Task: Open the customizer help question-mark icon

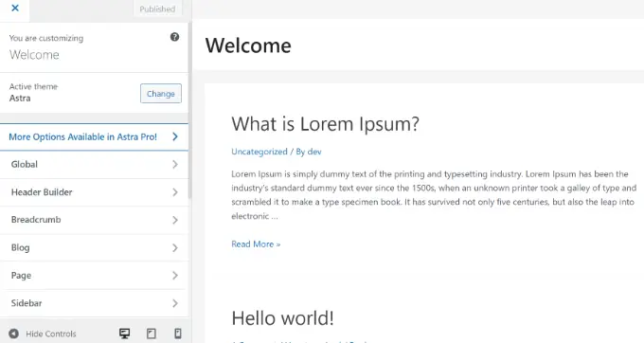Action: pos(174,37)
